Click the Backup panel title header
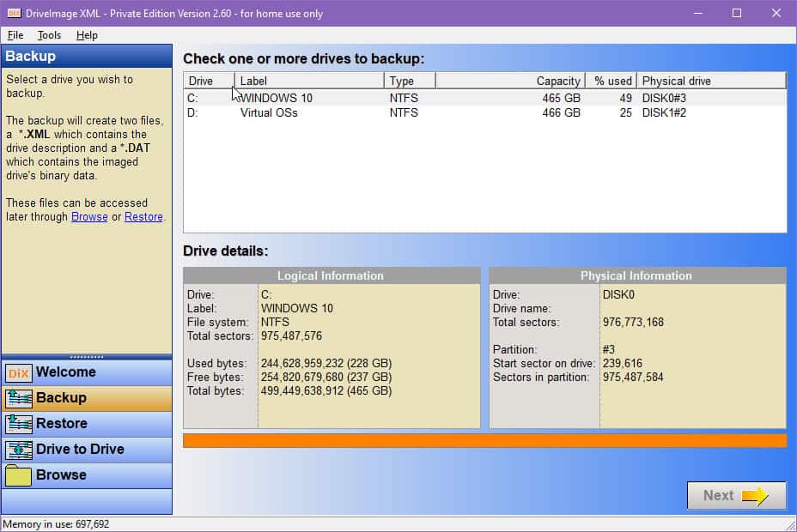The width and height of the screenshot is (797, 532). point(87,56)
